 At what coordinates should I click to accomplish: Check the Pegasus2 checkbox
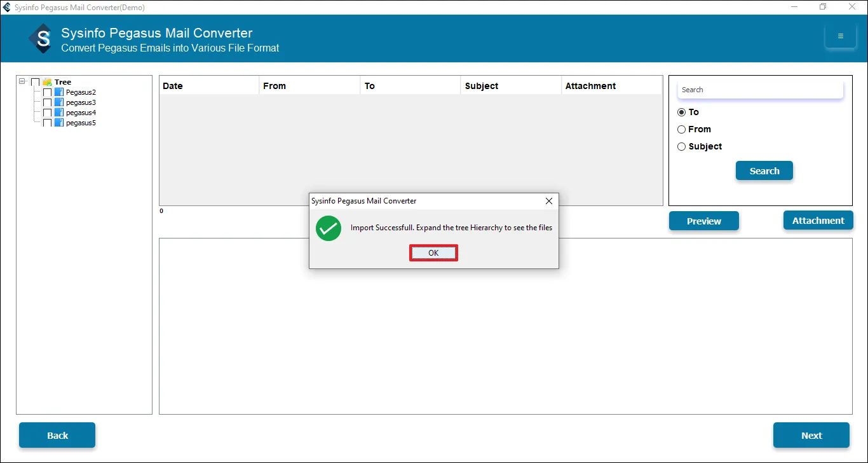click(x=47, y=92)
